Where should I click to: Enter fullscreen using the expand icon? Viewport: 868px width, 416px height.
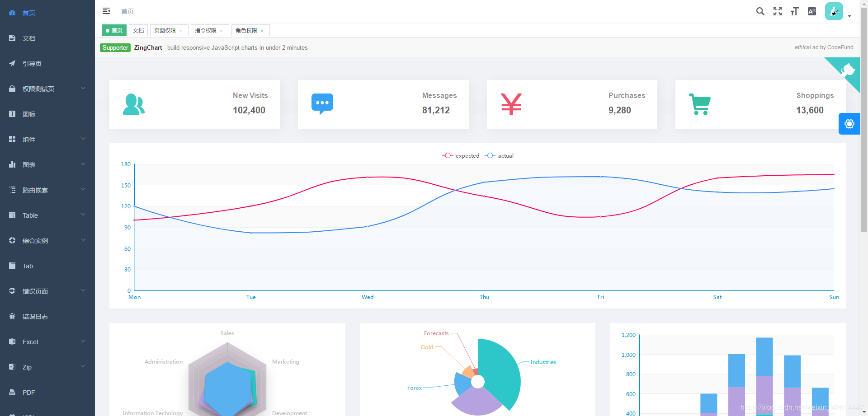[778, 11]
